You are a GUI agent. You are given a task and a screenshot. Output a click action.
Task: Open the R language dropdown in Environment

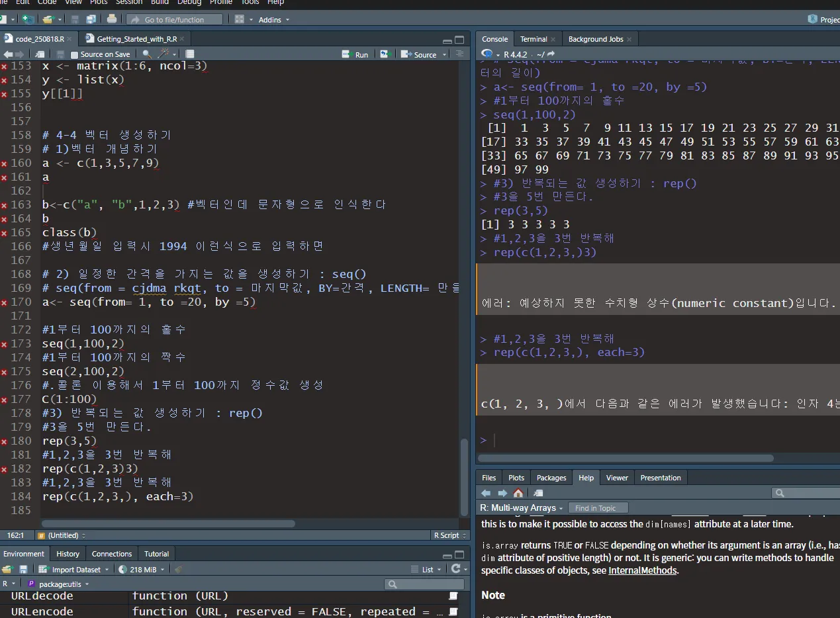(x=9, y=584)
